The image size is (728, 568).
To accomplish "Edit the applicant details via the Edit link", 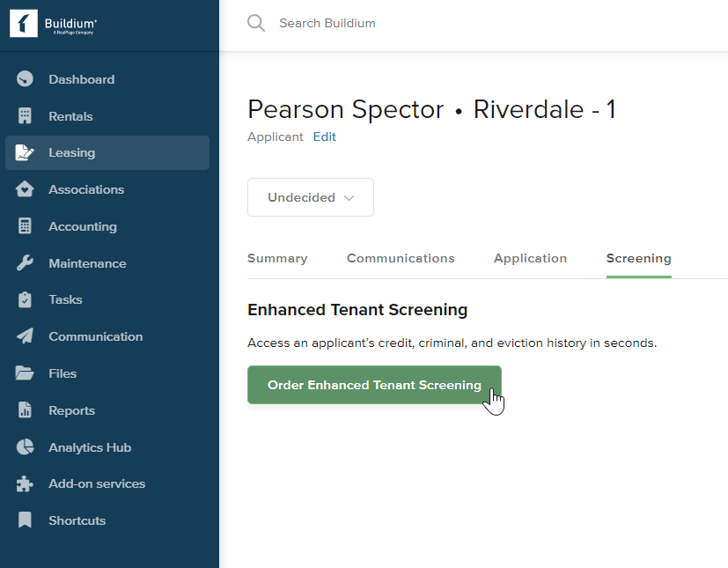I will click(324, 136).
